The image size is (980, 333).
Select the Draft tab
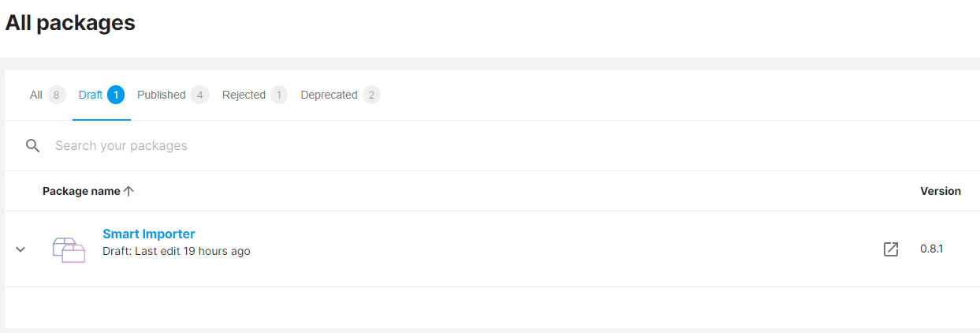[x=102, y=95]
